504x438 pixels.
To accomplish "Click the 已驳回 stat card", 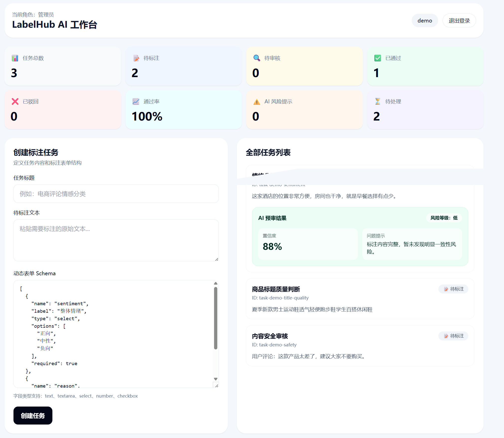I will click(63, 110).
